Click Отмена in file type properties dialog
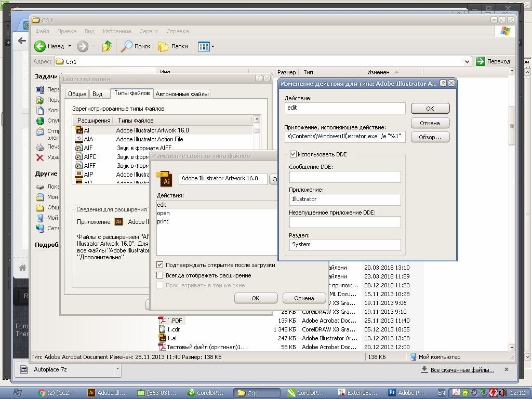The height and width of the screenshot is (399, 532). [x=304, y=298]
